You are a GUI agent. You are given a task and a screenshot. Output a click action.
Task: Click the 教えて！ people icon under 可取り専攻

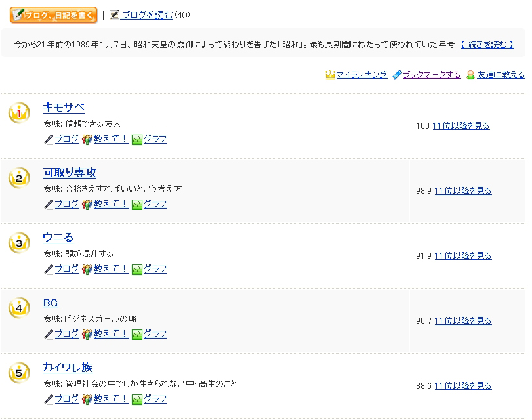click(x=87, y=204)
